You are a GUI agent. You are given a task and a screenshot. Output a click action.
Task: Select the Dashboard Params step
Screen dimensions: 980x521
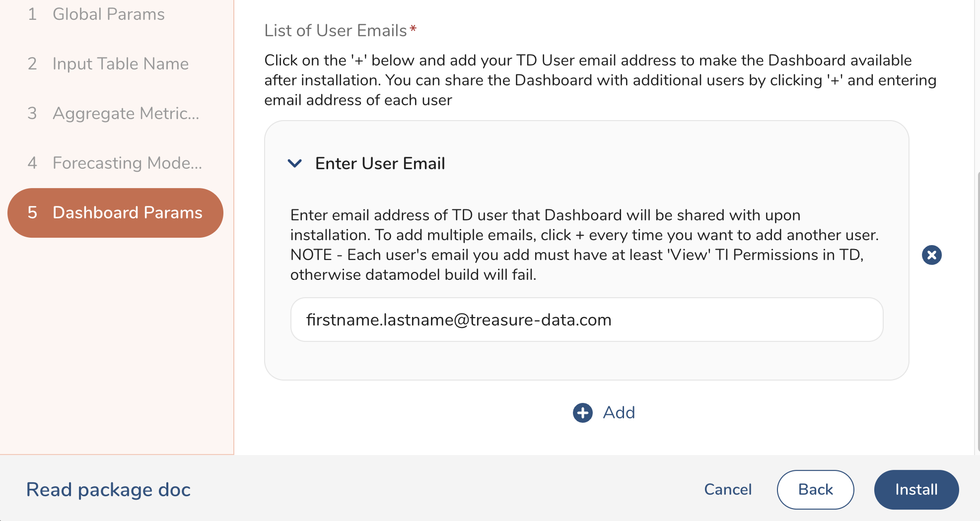pyautogui.click(x=127, y=212)
